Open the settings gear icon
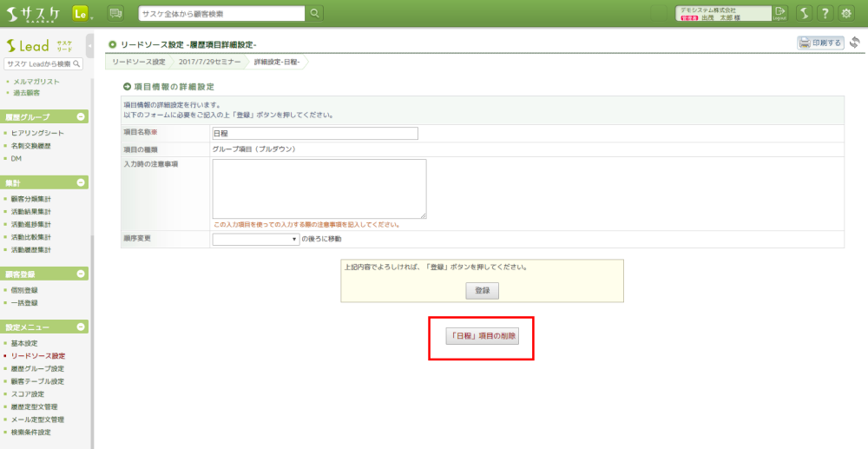 tap(846, 13)
